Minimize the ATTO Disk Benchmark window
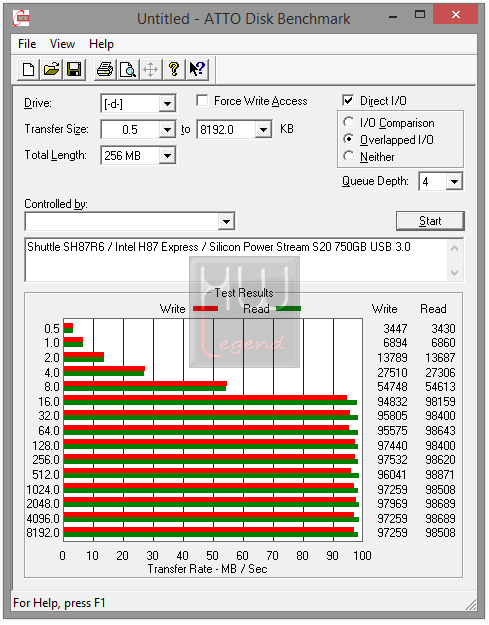The image size is (489, 625). tap(393, 16)
